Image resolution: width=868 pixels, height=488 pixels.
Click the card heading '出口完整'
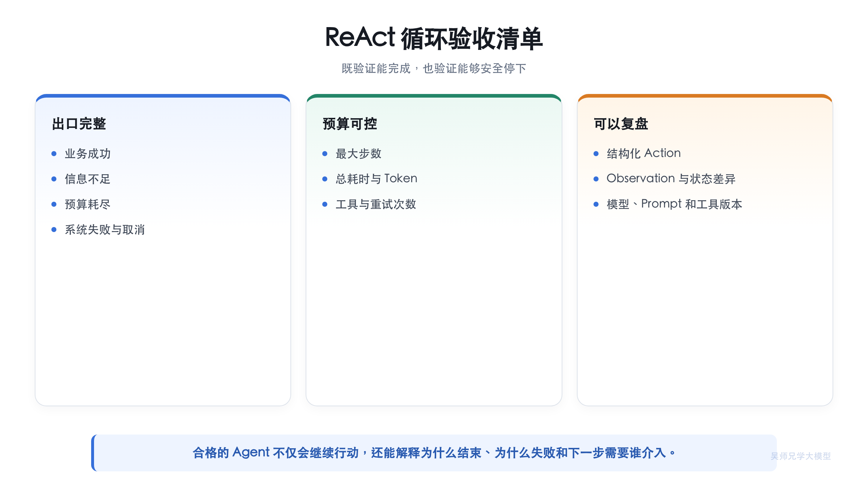click(79, 124)
